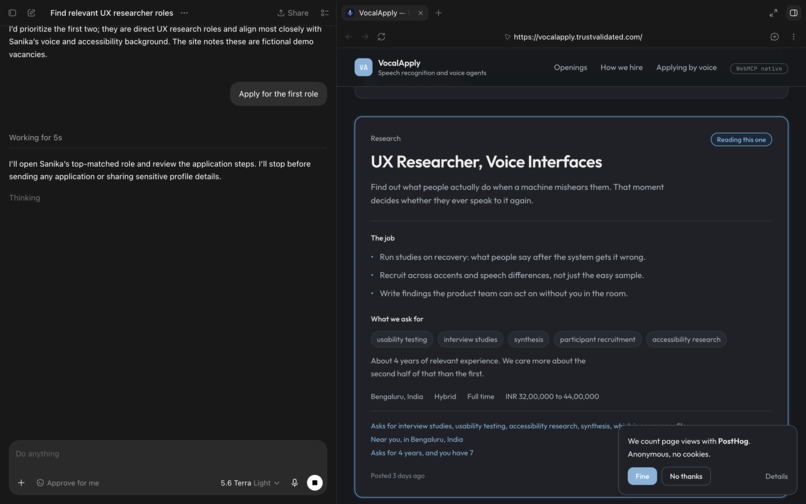Share this conversation
The image size is (806, 504).
(293, 13)
